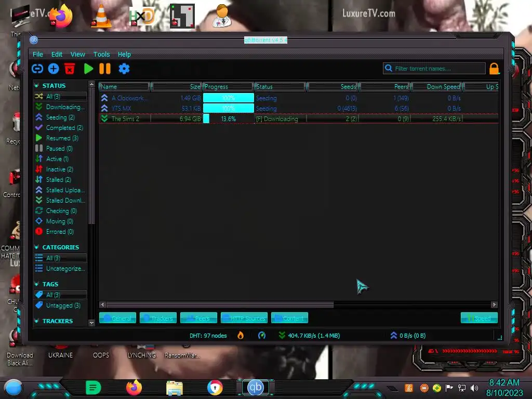The height and width of the screenshot is (399, 532).
Task: Click the taskbar volume speaker icon
Action: 474,388
